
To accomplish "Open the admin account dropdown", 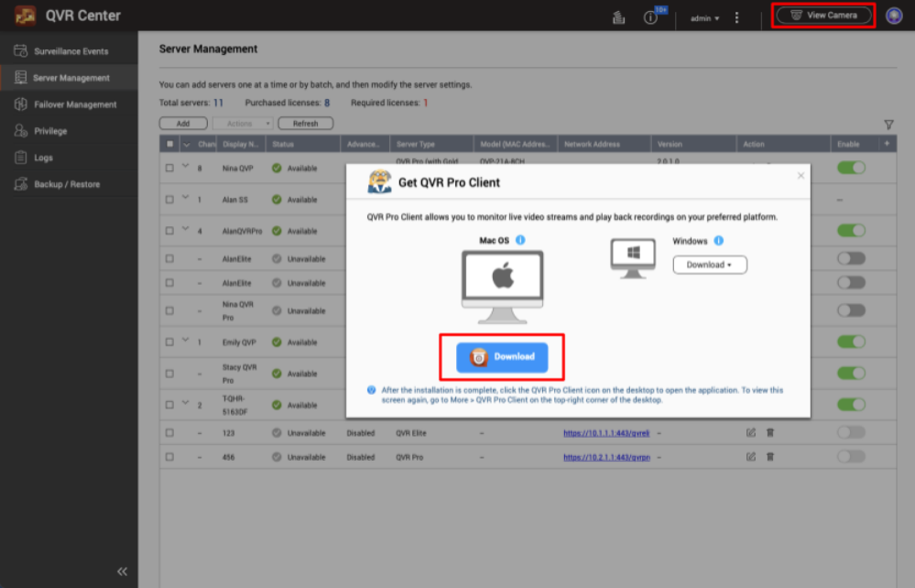I will click(x=704, y=18).
